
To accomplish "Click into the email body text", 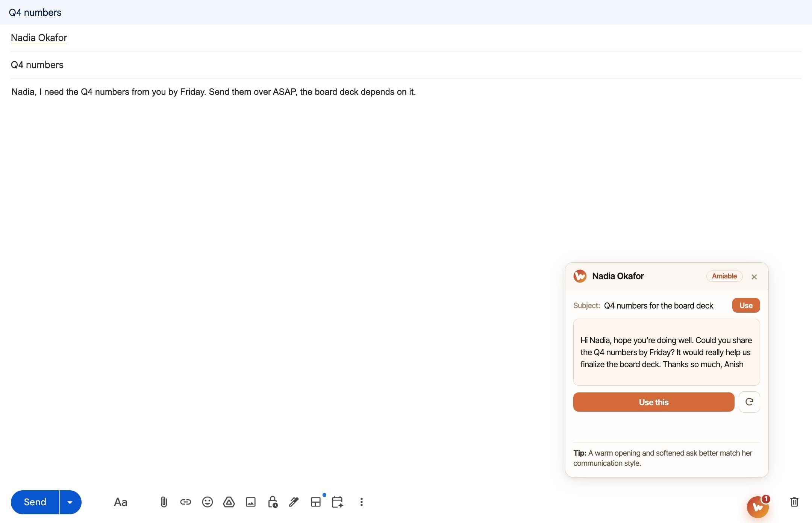I will pyautogui.click(x=214, y=92).
